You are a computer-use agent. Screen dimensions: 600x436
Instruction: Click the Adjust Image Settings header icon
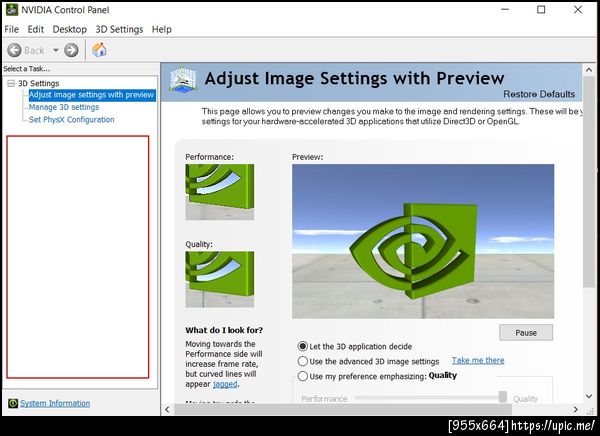pyautogui.click(x=183, y=80)
